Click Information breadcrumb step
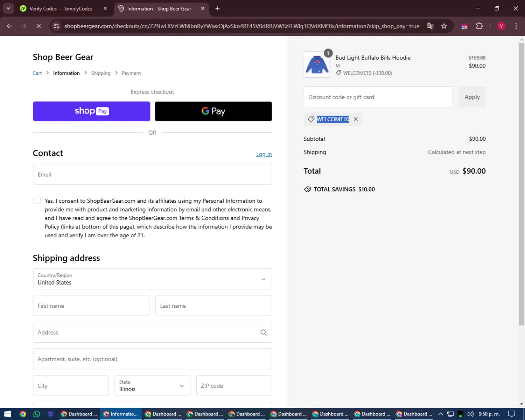This screenshot has height=420, width=525. click(66, 73)
